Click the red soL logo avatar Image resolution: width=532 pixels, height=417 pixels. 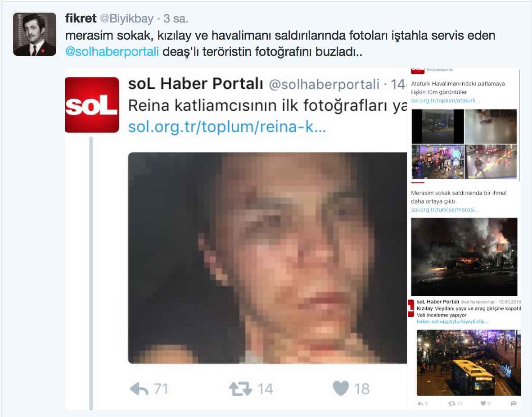(92, 105)
